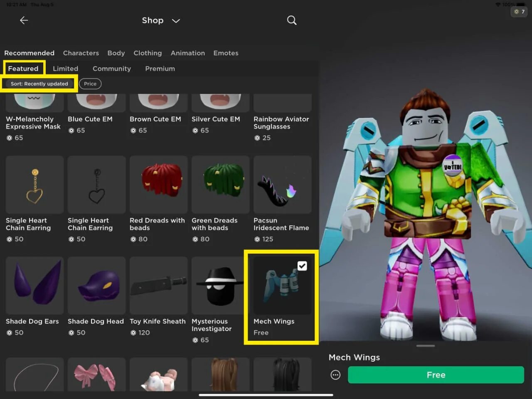Select the Mysterious Investigator hat item
The image size is (532, 399).
coord(221,286)
